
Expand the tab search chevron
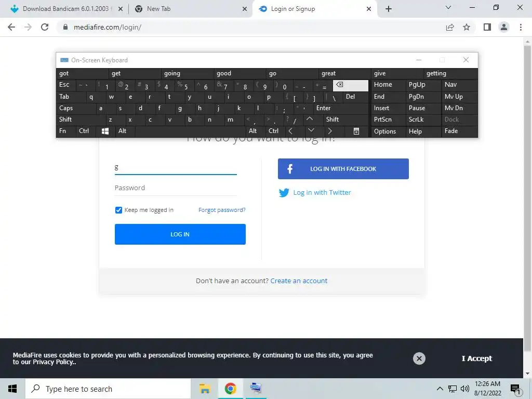tap(448, 7)
